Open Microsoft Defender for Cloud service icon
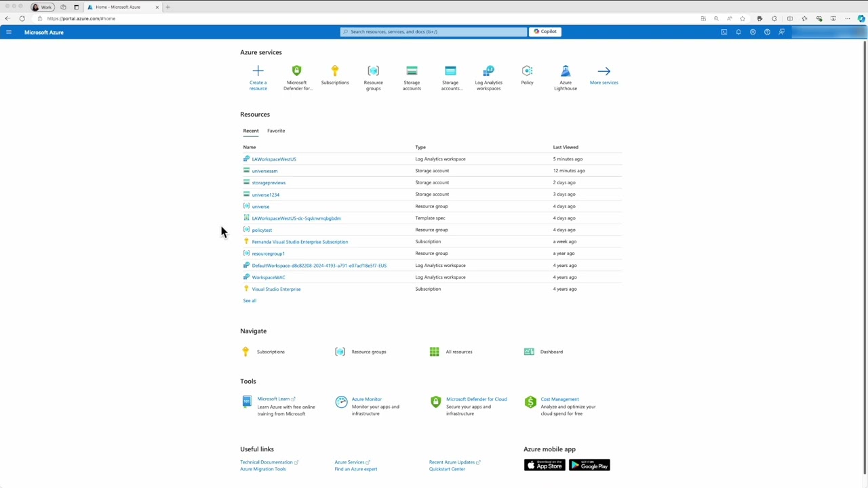This screenshot has width=868, height=488. 296,70
